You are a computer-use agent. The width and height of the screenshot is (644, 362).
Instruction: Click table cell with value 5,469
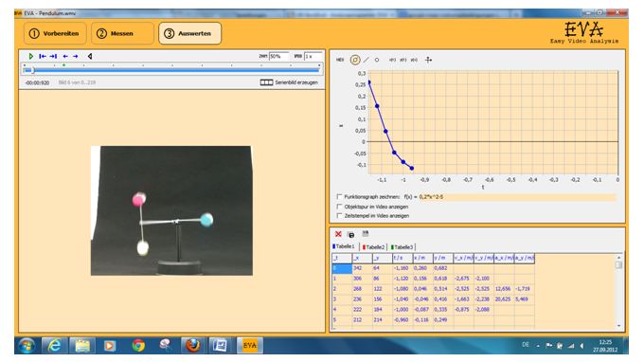tap(525, 299)
